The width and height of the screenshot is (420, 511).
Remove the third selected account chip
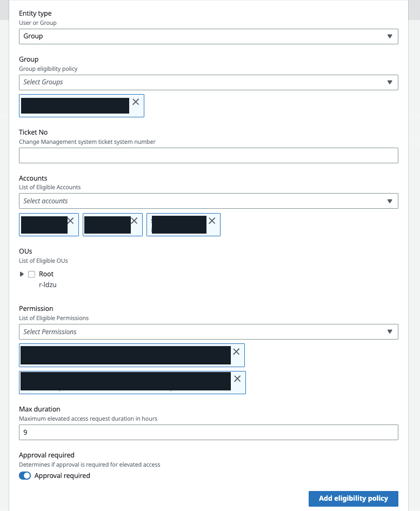212,221
